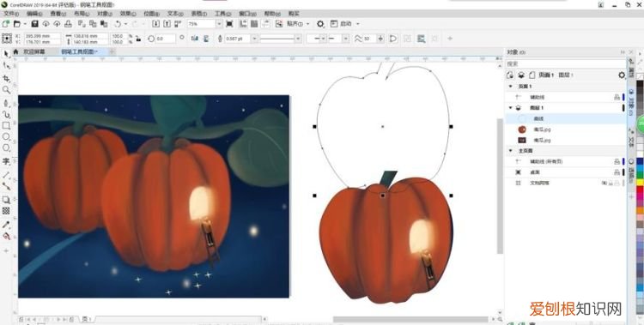Create a new document

[6, 24]
